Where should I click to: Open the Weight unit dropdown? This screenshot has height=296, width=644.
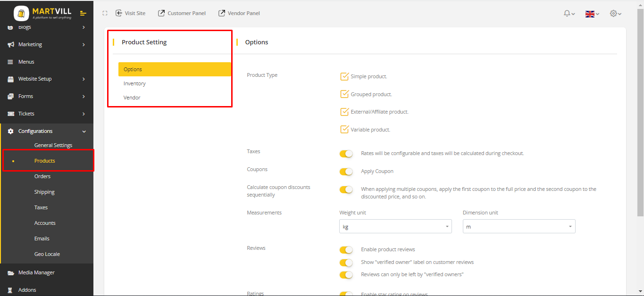395,227
